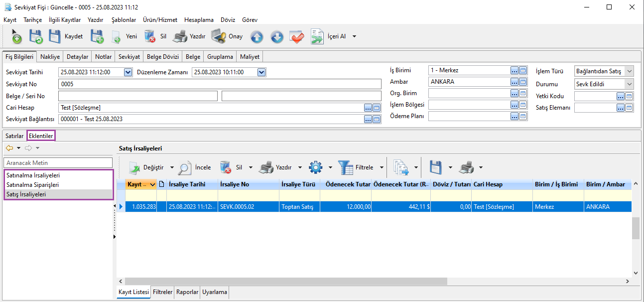Switch to the Satırlar tab
This screenshot has width=644, height=302.
pos(14,136)
